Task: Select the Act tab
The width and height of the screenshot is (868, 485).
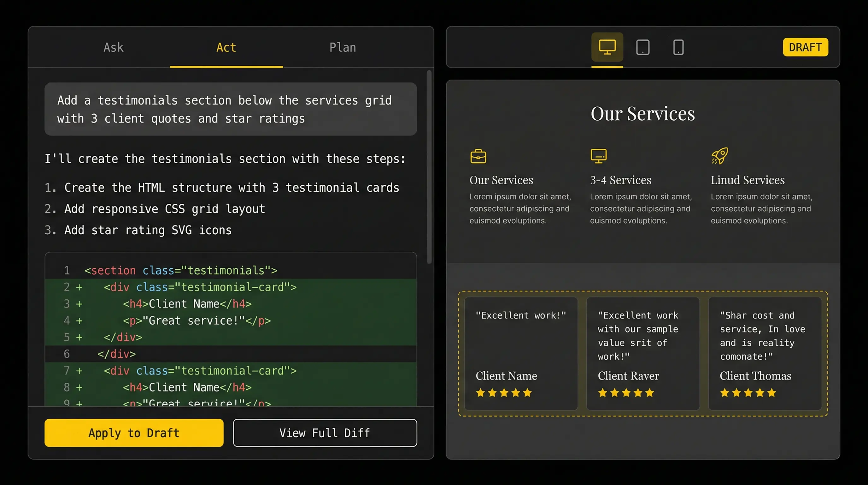Action: [x=226, y=47]
